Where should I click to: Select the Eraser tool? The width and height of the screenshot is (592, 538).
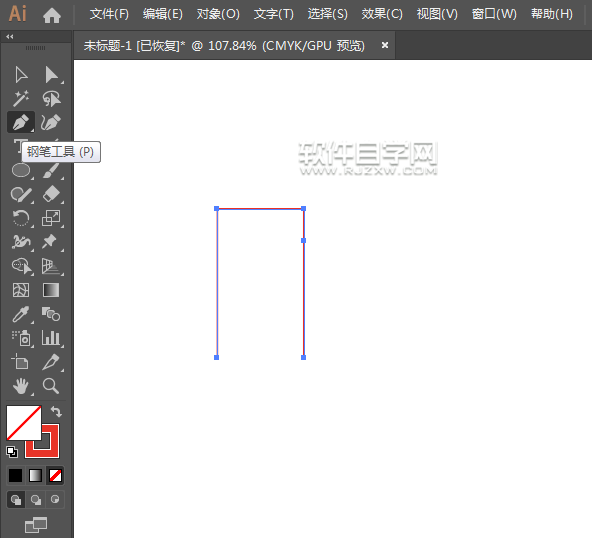pos(51,194)
